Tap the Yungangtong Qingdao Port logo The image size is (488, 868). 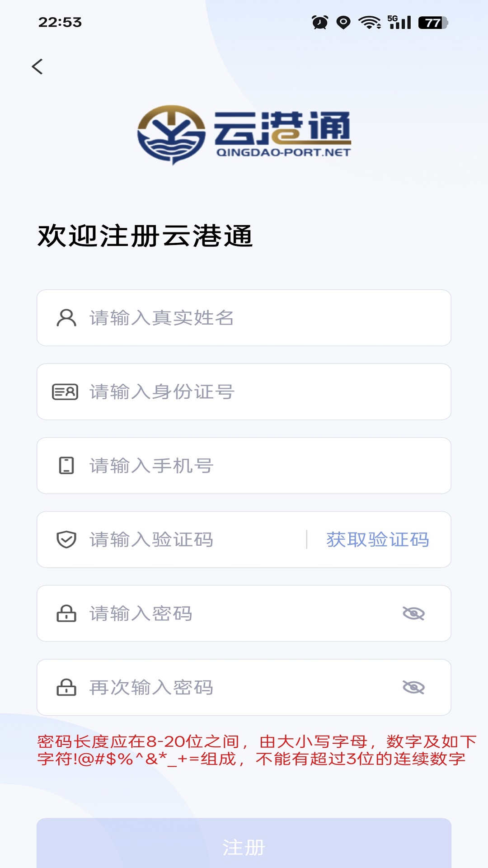[x=244, y=135]
